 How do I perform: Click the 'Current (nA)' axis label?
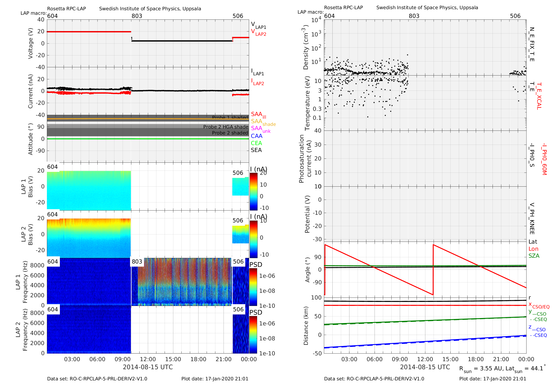click(x=30, y=91)
